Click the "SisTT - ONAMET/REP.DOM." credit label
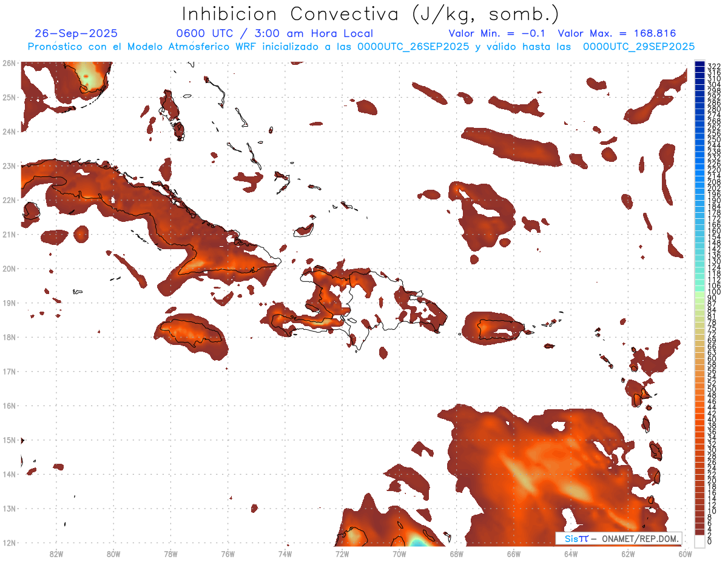 619,538
